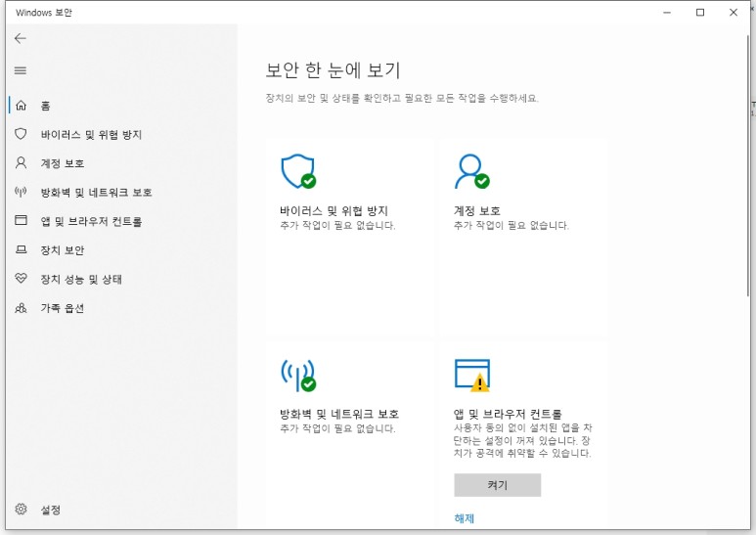Open the large firewall antenna tile icon

(298, 375)
